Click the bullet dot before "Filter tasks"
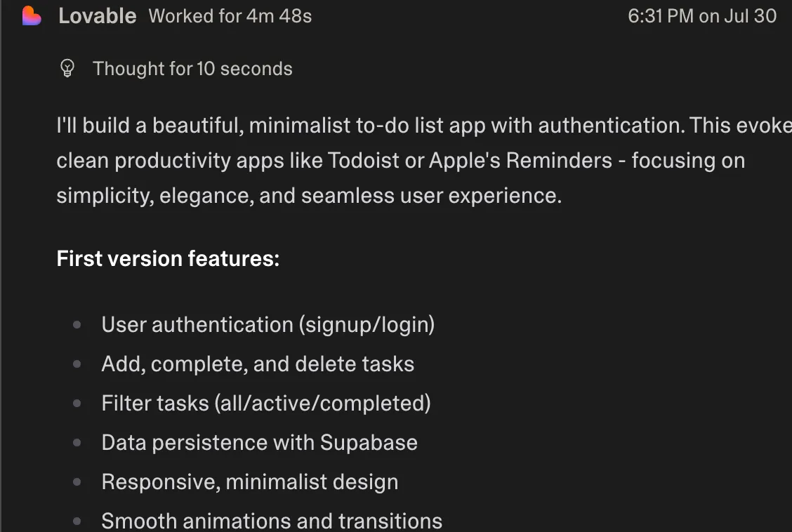This screenshot has height=532, width=792. (x=77, y=404)
